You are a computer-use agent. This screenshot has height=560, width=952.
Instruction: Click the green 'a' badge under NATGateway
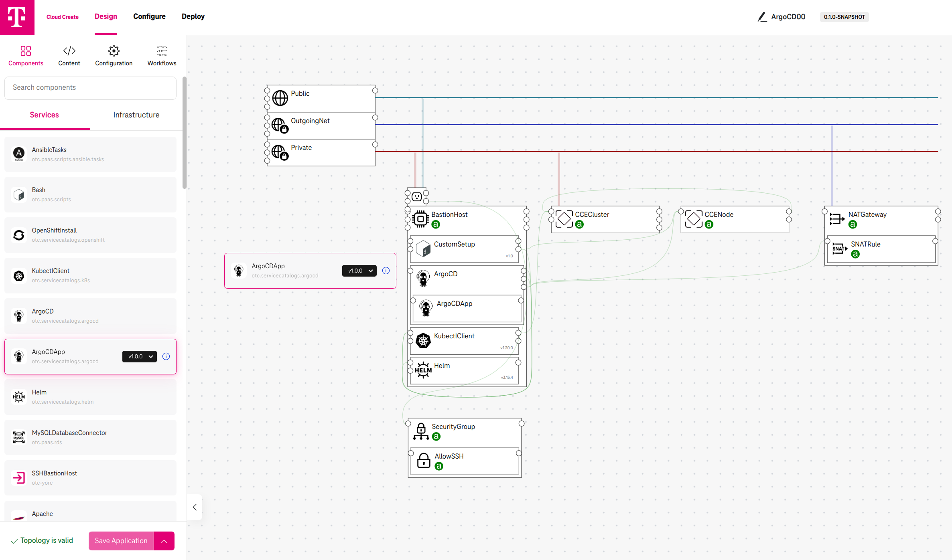(853, 225)
